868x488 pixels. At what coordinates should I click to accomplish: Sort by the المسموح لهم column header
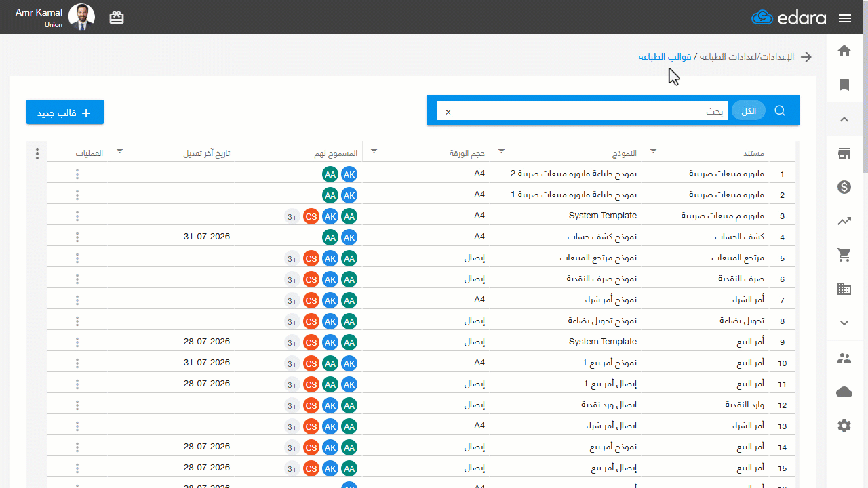point(335,153)
